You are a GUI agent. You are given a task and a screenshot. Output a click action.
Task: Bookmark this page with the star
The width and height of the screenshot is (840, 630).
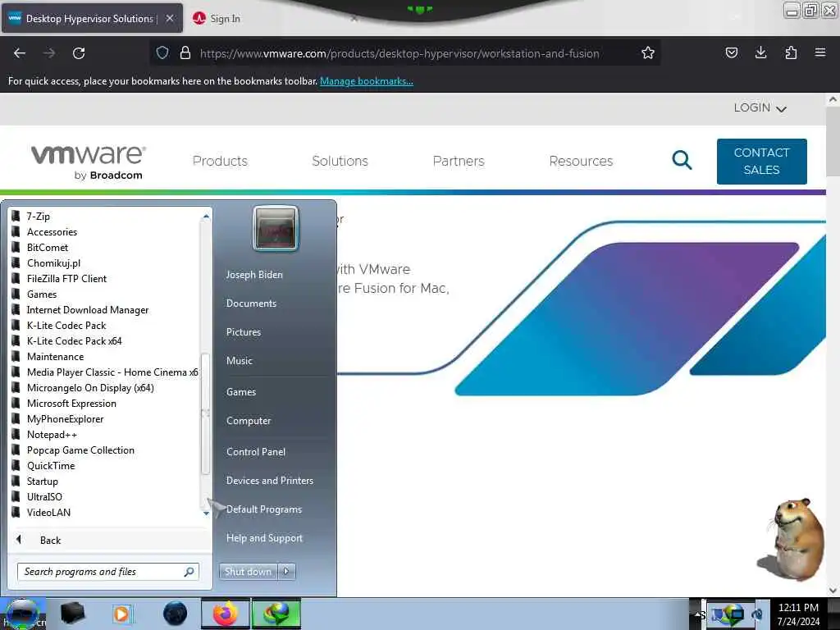[648, 52]
